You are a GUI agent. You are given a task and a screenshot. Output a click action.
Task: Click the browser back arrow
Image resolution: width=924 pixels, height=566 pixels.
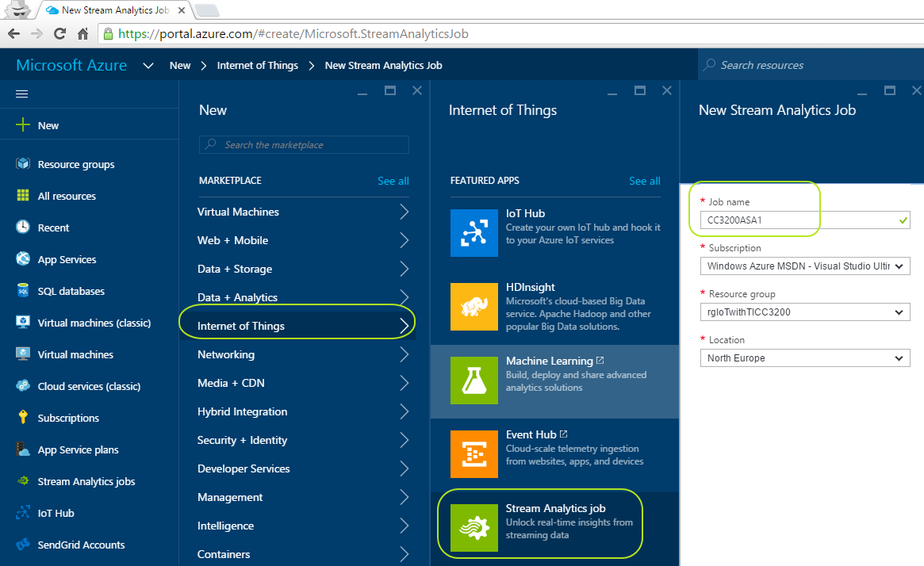[x=13, y=33]
